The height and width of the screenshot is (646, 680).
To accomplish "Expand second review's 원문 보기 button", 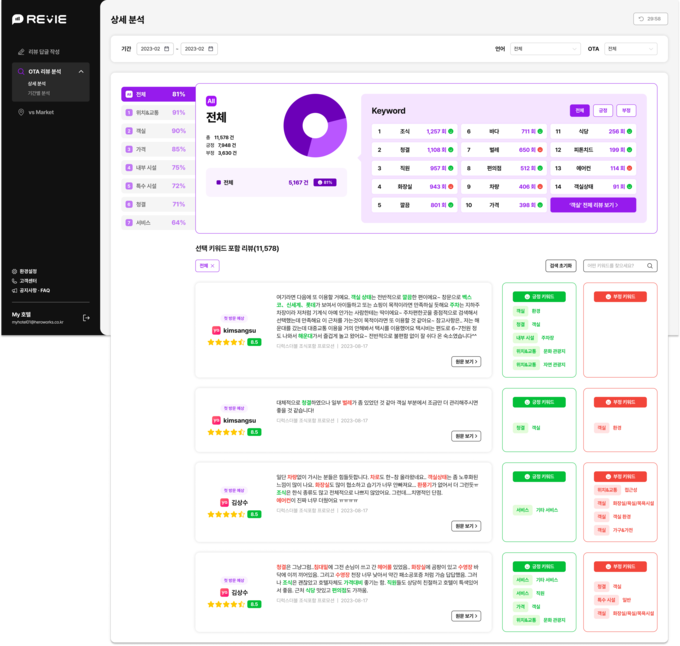I will point(466,436).
